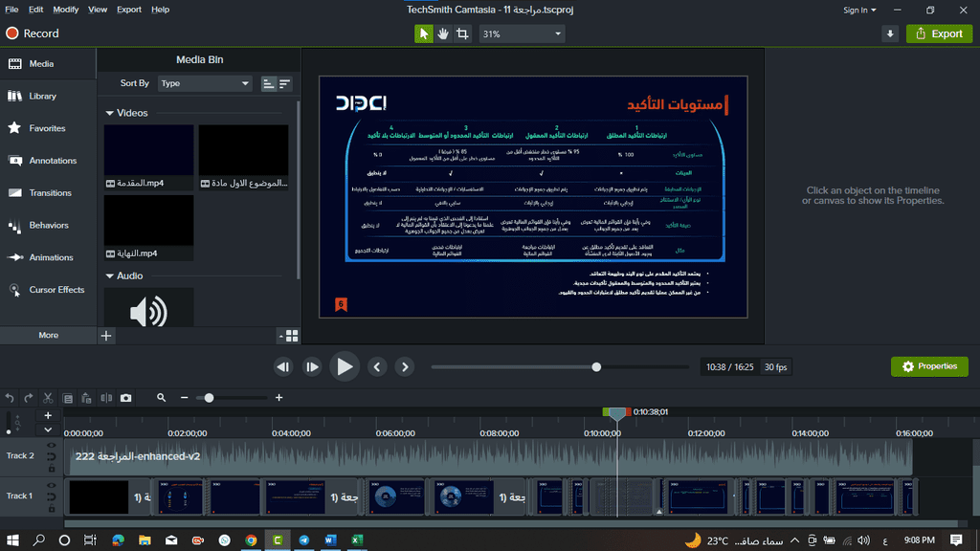Collapse the Videos section in Media Bin
This screenshot has height=551, width=980.
pyautogui.click(x=110, y=113)
